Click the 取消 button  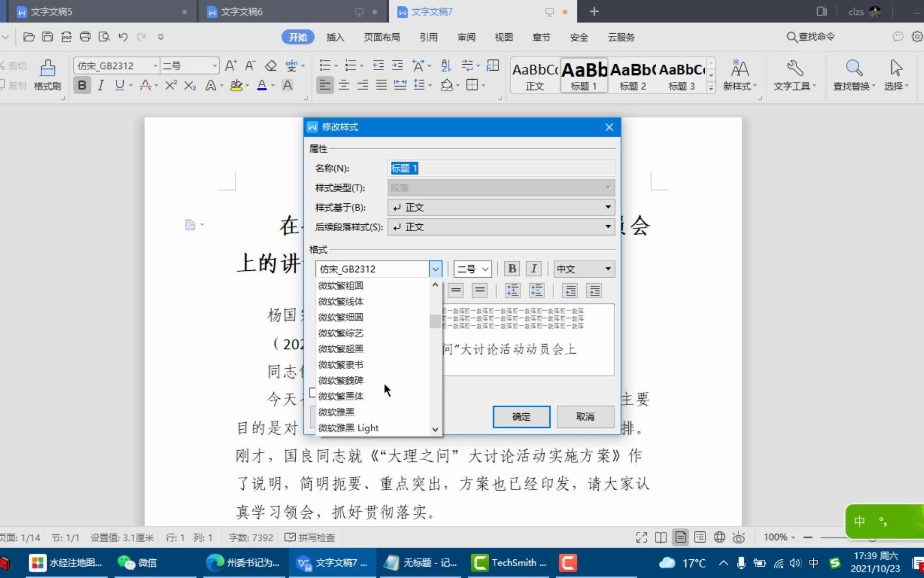coord(585,417)
